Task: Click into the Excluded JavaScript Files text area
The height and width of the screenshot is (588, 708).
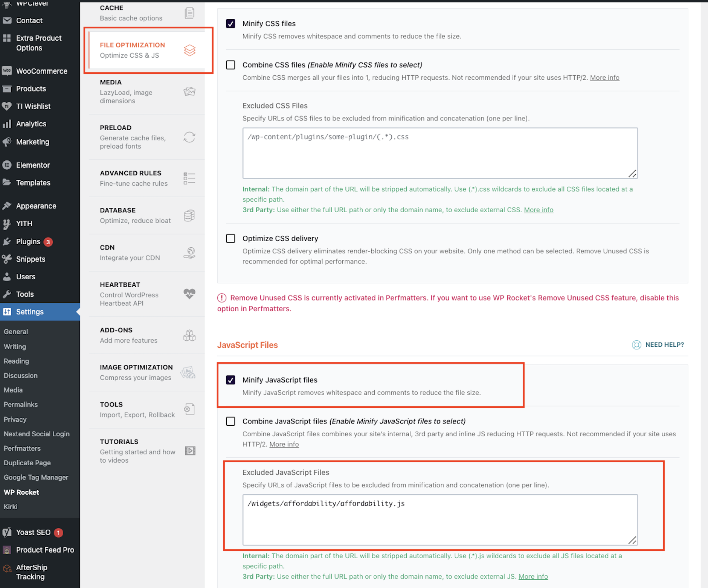Action: (x=440, y=520)
